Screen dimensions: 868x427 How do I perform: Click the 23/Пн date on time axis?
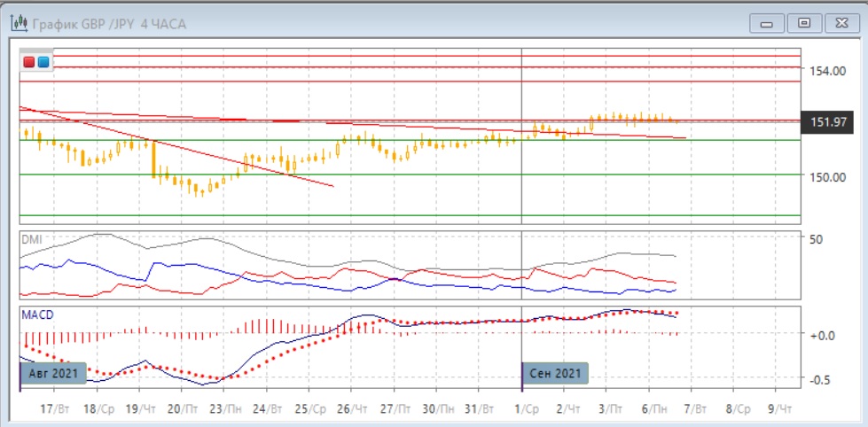point(226,410)
